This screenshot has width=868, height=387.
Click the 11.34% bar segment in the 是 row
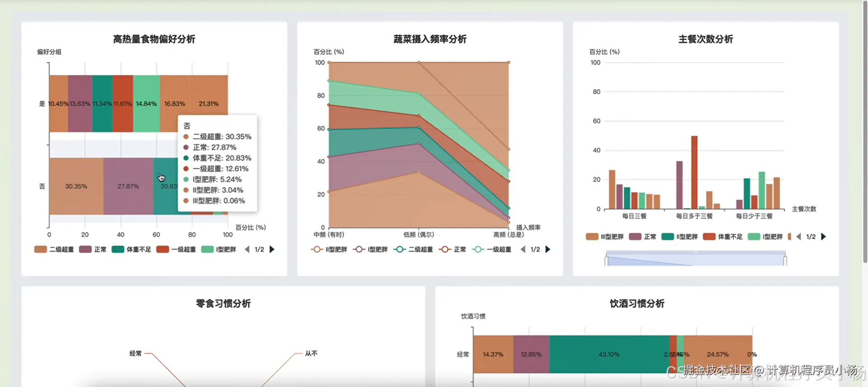point(103,104)
